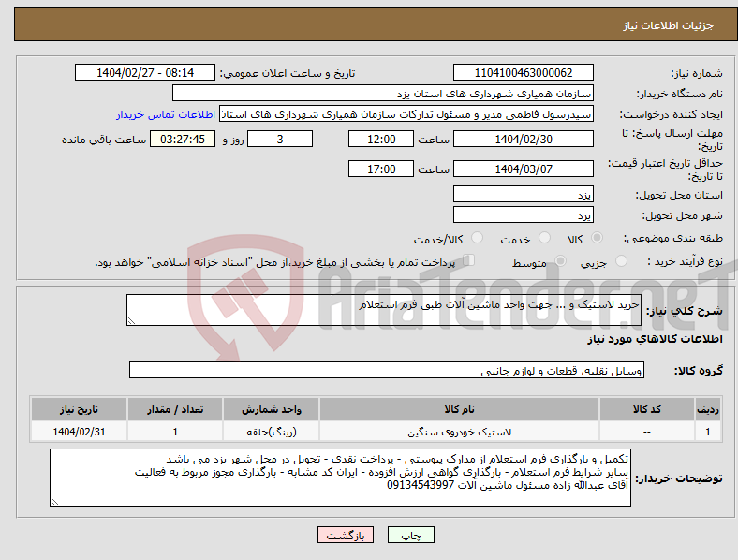Click the validity time field 17:00

pyautogui.click(x=381, y=169)
